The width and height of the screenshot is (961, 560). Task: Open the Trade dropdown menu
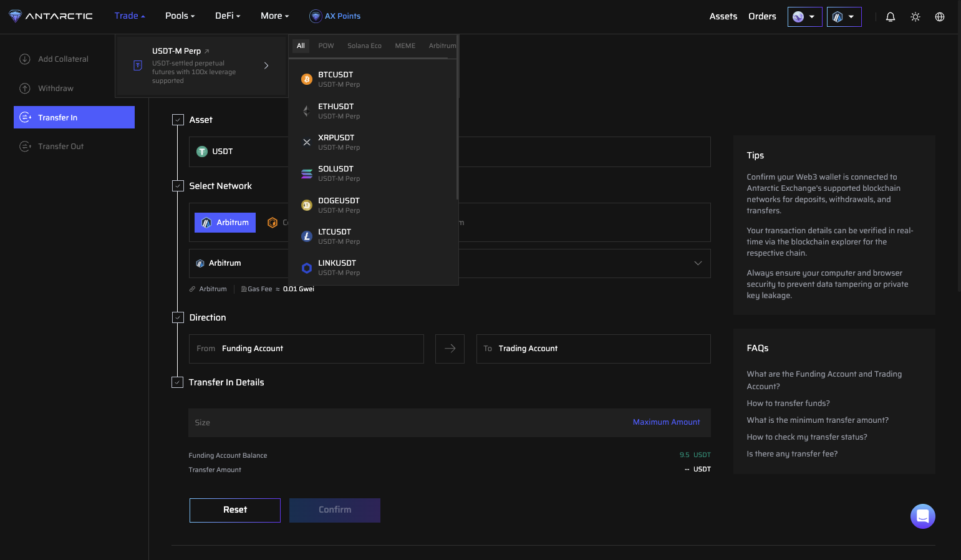tap(130, 16)
